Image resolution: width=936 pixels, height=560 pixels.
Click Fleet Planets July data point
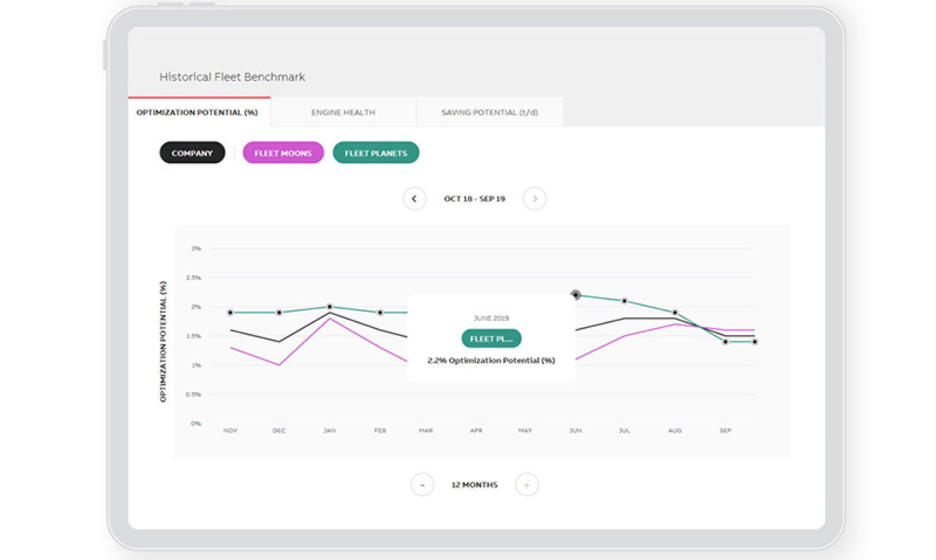click(624, 301)
